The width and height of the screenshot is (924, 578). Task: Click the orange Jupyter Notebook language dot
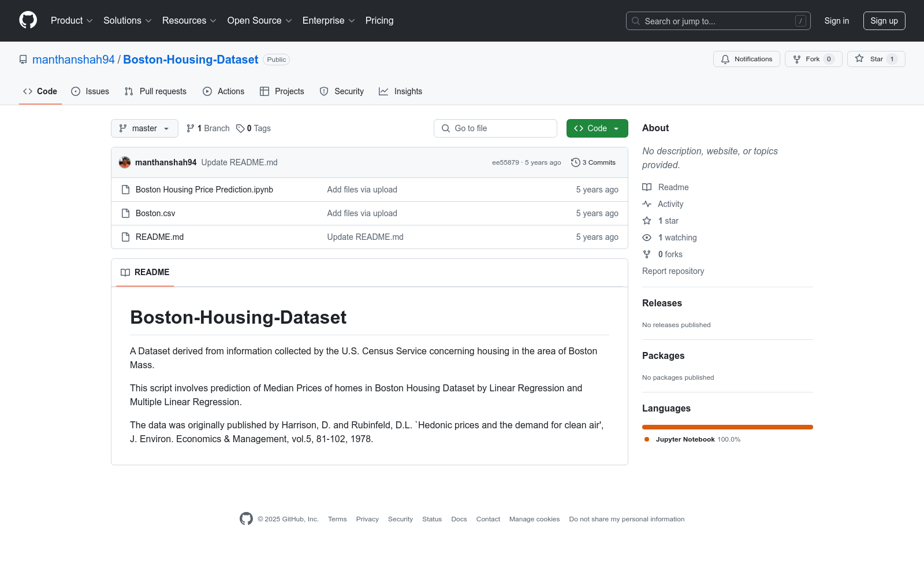pos(647,439)
